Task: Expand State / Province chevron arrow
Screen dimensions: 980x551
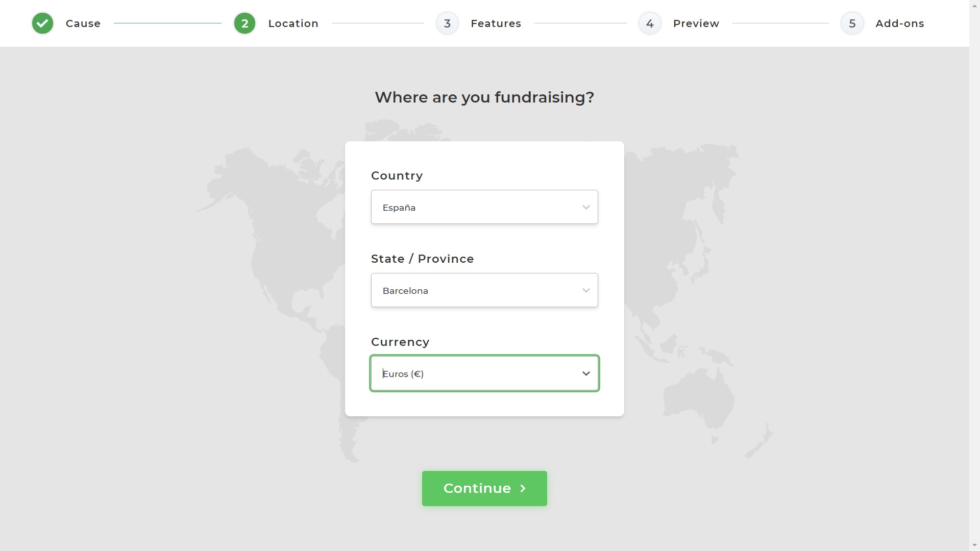Action: click(x=586, y=290)
